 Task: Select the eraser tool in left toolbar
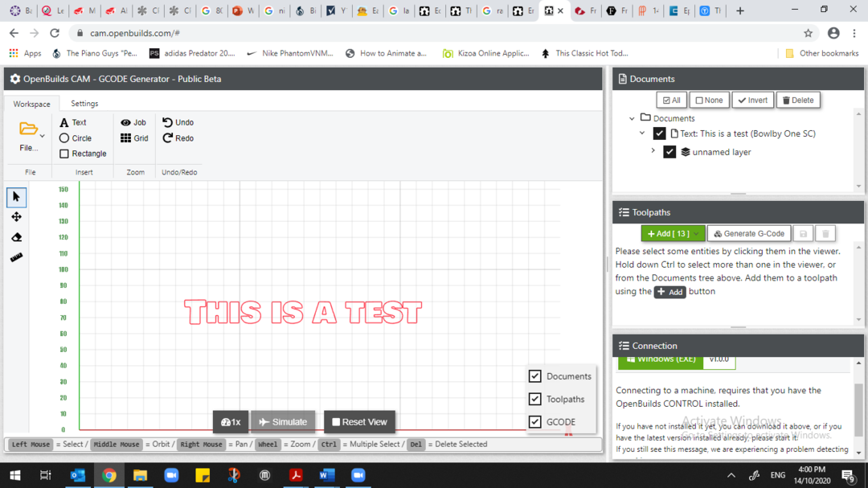click(16, 237)
